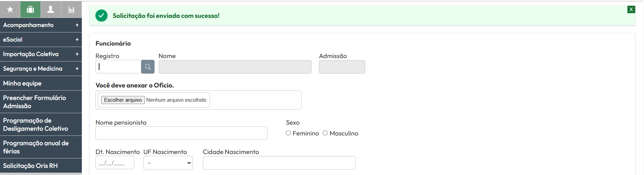Click the green success checkmark icon
644x175 pixels.
pos(101,16)
